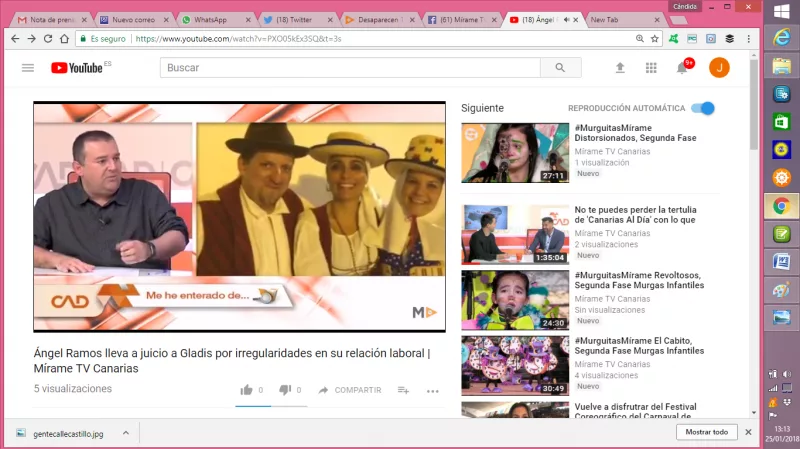Switch to the Nuevo correo tab
The height and width of the screenshot is (449, 800).
pyautogui.click(x=134, y=20)
